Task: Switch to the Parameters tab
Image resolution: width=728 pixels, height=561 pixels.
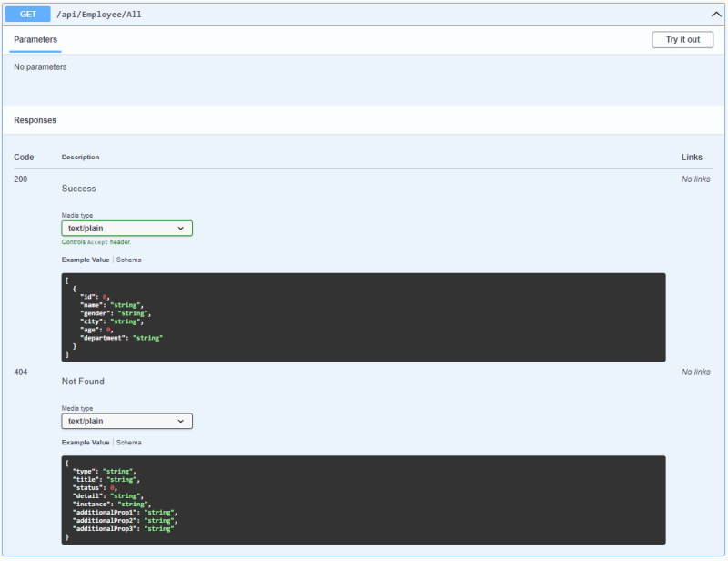Action: pyautogui.click(x=35, y=40)
